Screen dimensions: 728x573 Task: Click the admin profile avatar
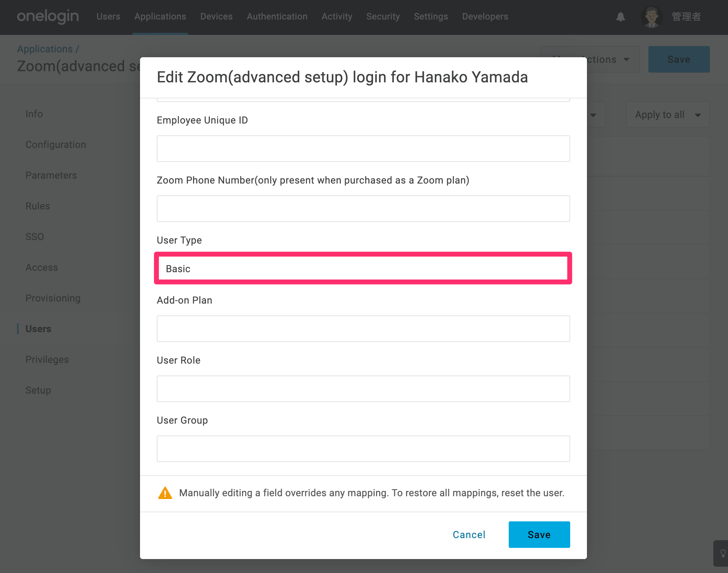point(652,17)
